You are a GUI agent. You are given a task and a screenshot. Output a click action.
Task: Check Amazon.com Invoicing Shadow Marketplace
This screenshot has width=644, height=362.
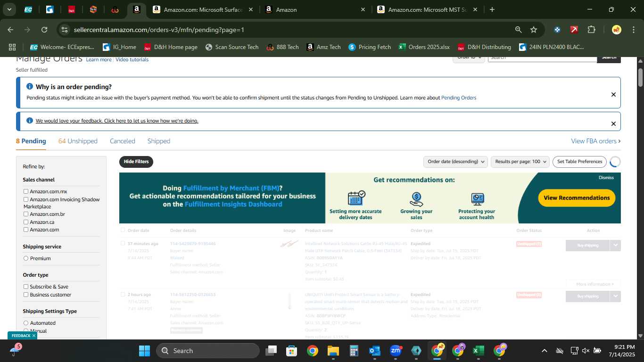(x=26, y=199)
